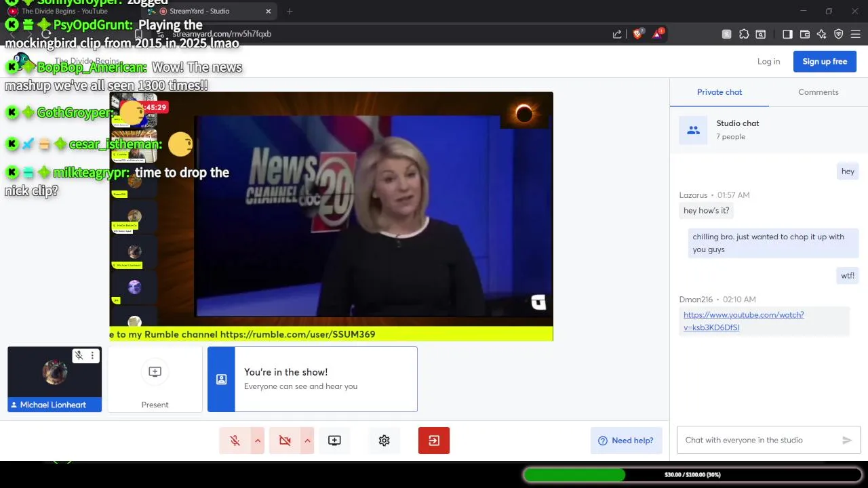Open the Need help? button
This screenshot has height=488, width=868.
(x=625, y=441)
